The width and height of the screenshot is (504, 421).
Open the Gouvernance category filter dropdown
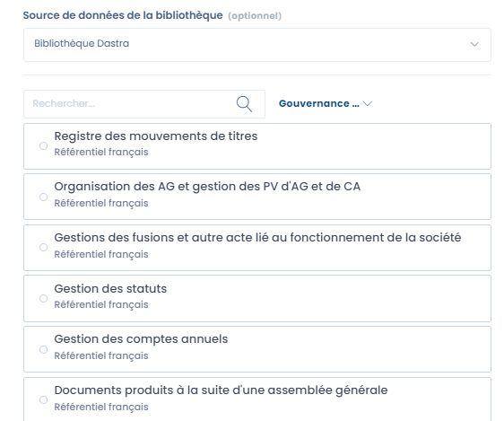326,103
